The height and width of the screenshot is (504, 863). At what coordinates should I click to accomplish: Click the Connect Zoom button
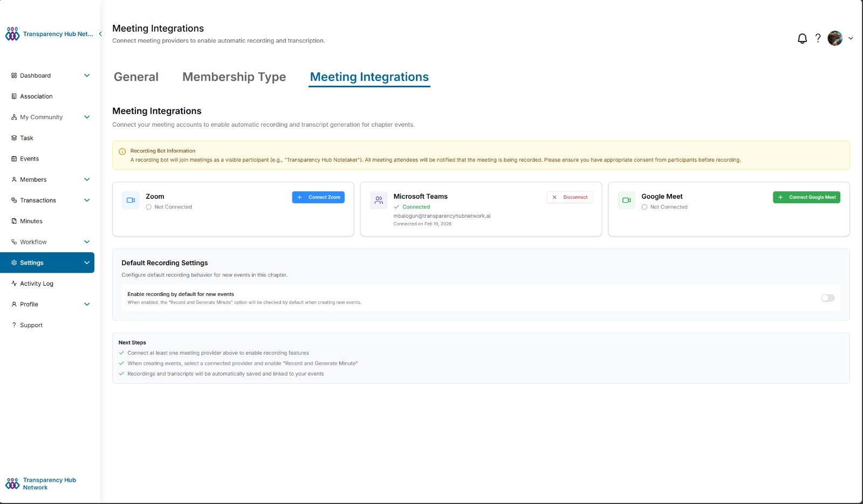[318, 197]
